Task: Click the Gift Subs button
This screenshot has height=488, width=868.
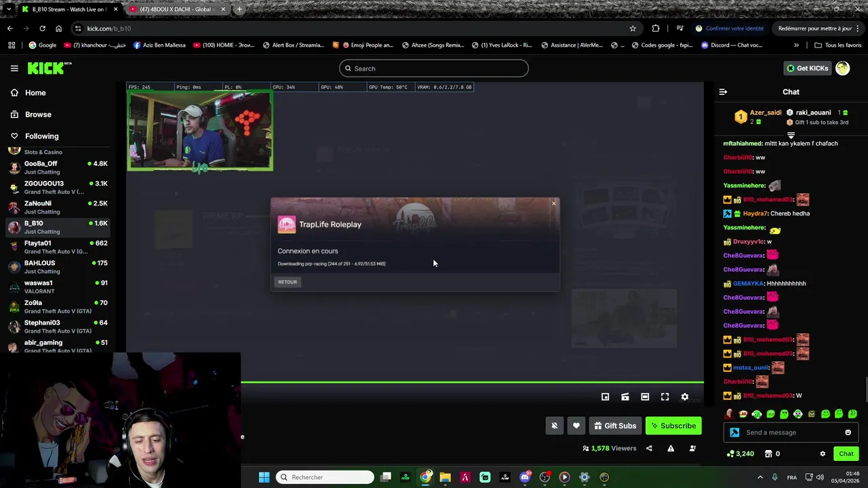Action: 615,426
